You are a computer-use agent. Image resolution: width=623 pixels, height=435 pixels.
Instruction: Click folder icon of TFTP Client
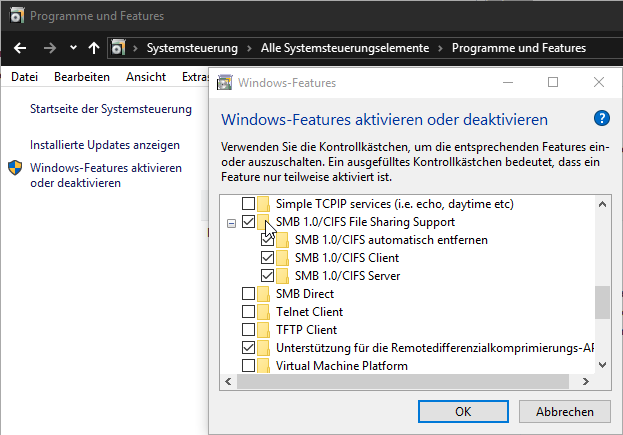click(263, 330)
